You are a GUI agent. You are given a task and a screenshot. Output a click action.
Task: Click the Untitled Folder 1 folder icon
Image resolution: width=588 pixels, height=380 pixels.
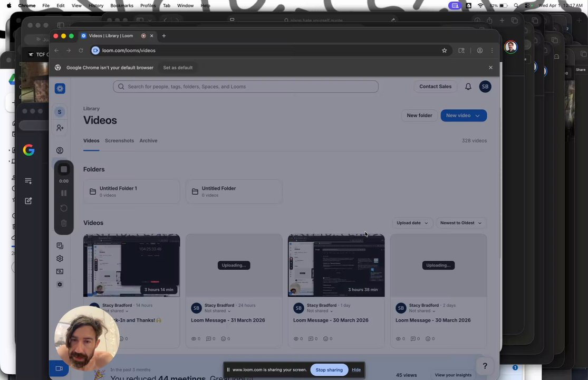[93, 192]
